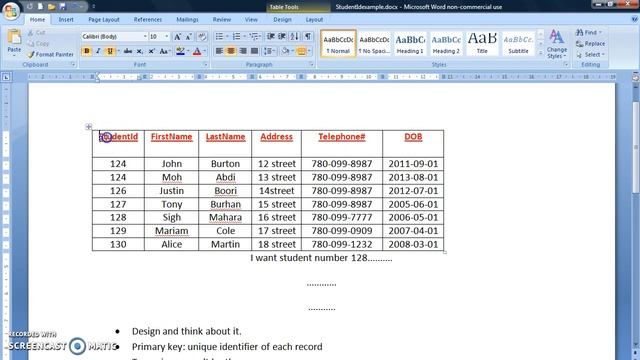Set center alignment
Screen dimensions: 640x360
pos(231,51)
